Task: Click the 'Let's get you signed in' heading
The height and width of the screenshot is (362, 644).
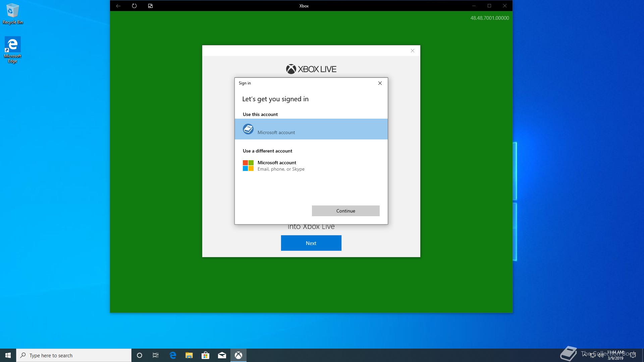Action: (x=275, y=99)
